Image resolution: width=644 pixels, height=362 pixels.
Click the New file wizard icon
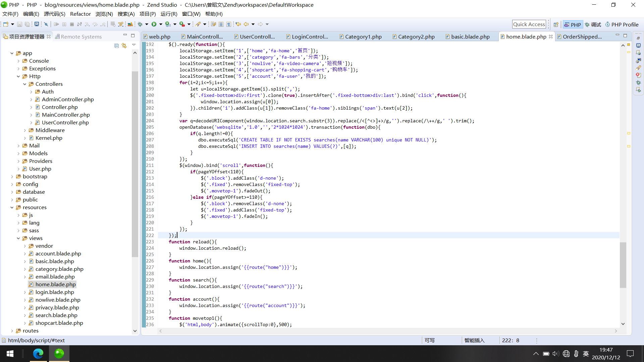[x=6, y=24]
